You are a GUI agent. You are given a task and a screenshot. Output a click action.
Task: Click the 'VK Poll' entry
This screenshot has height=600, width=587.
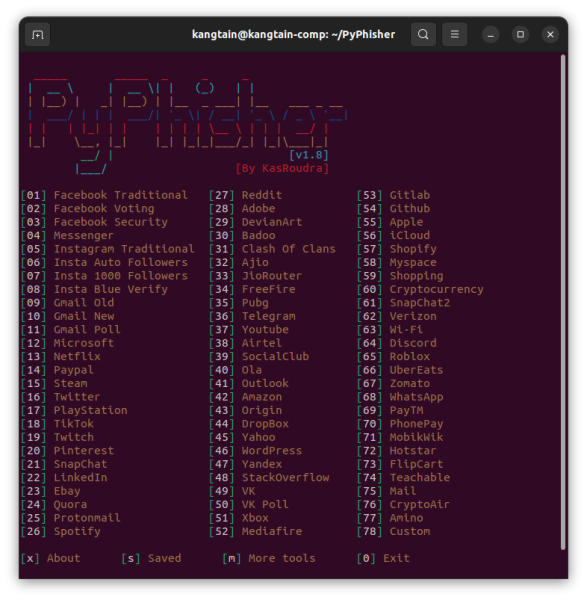pyautogui.click(x=265, y=504)
